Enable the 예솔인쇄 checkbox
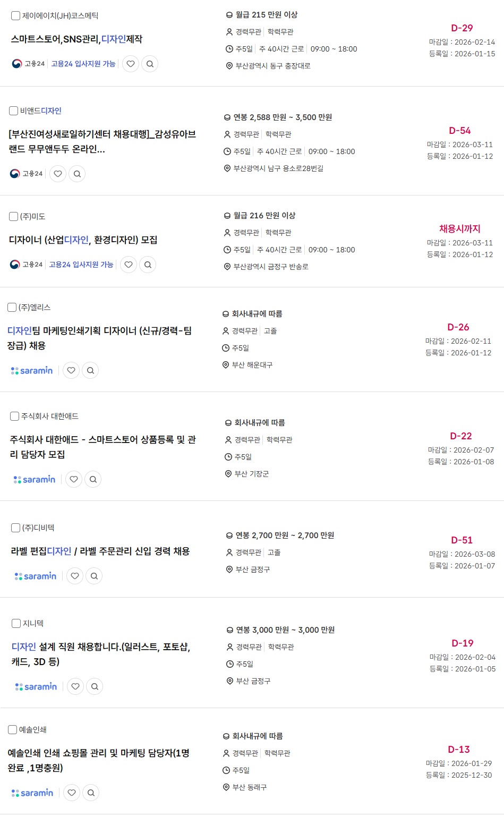Screen dimensions: 504x825 [x=13, y=729]
